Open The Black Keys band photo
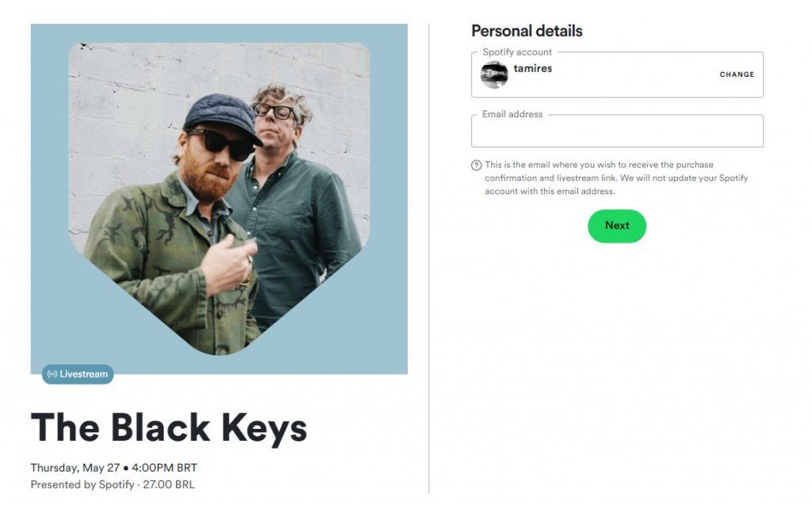 click(x=219, y=198)
